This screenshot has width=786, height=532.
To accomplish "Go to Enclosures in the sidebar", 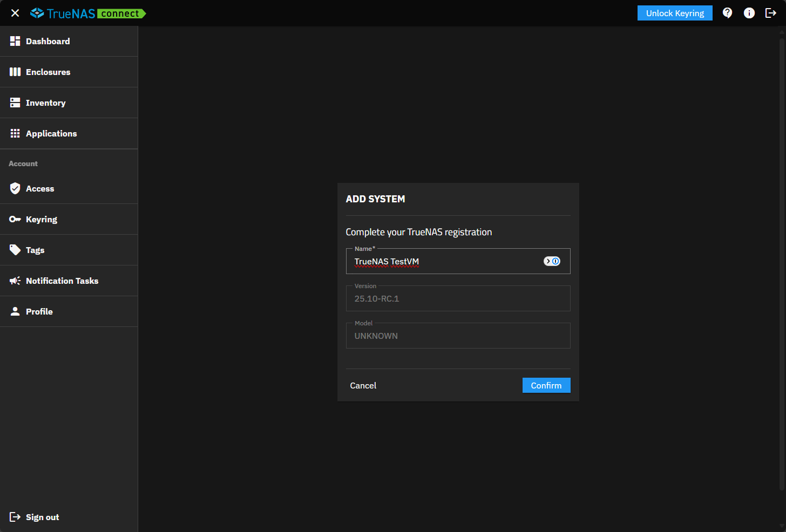I will (x=69, y=72).
